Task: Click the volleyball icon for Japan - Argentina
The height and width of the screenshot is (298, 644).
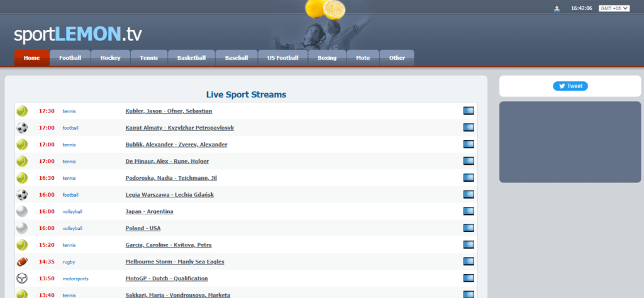Action: coord(22,211)
